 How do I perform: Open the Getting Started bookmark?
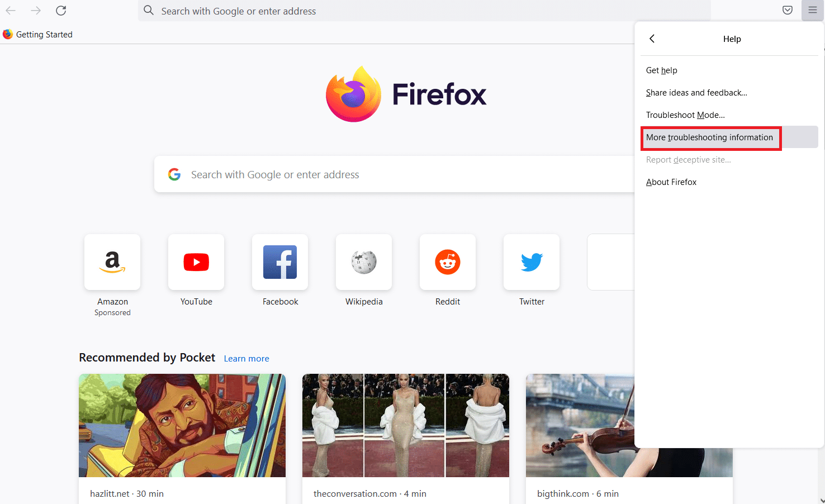tap(38, 35)
